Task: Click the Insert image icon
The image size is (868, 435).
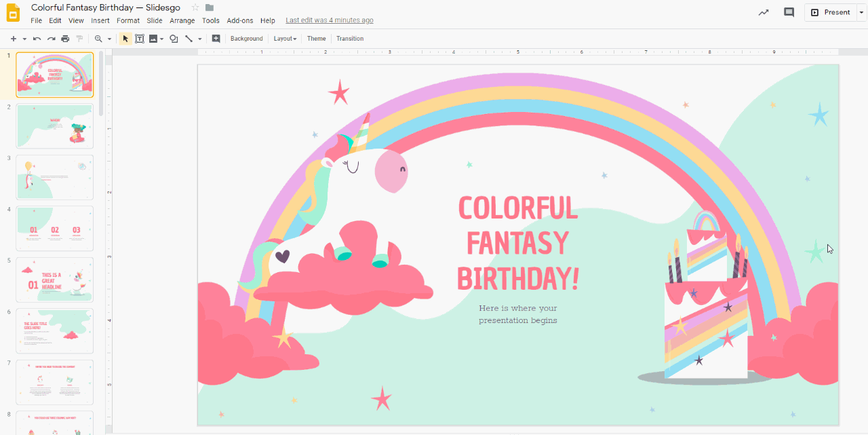Action: [153, 39]
